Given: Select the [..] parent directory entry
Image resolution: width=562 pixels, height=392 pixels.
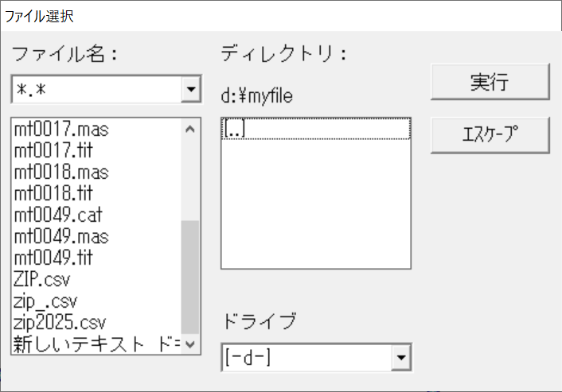Looking at the screenshot, I should click(x=235, y=130).
